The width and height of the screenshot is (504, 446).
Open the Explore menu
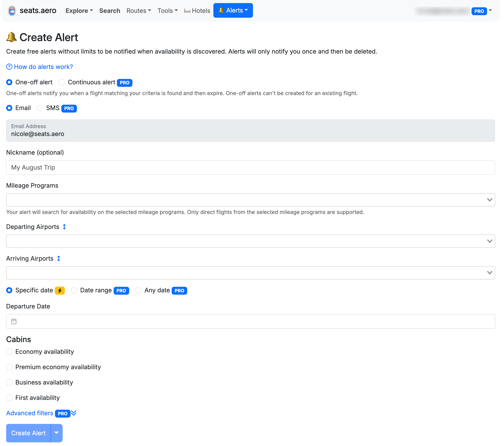coord(79,11)
